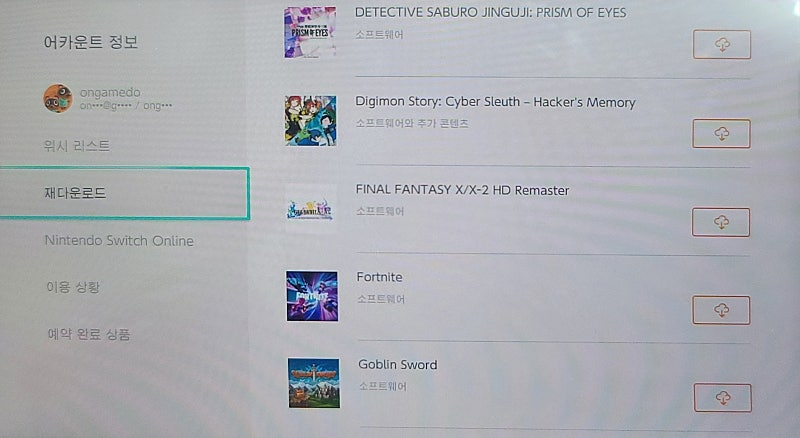
Task: Select the Prism of Eyes game artwork
Action: coord(310,32)
